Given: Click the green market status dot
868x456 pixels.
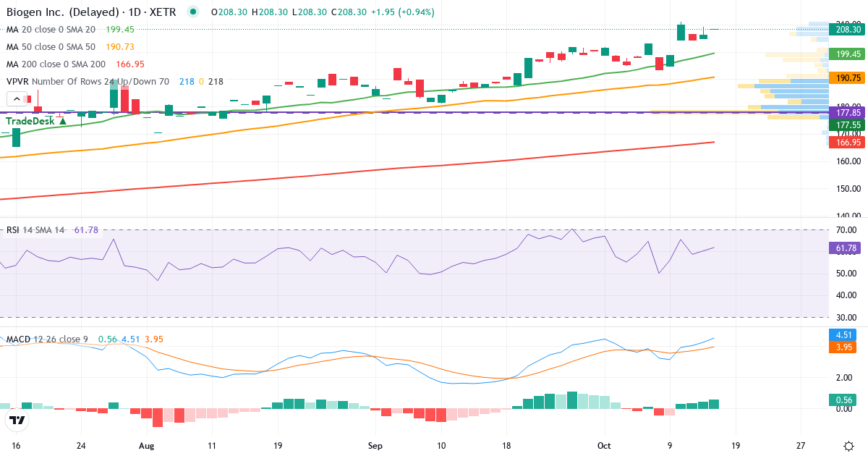Looking at the screenshot, I should (x=192, y=12).
